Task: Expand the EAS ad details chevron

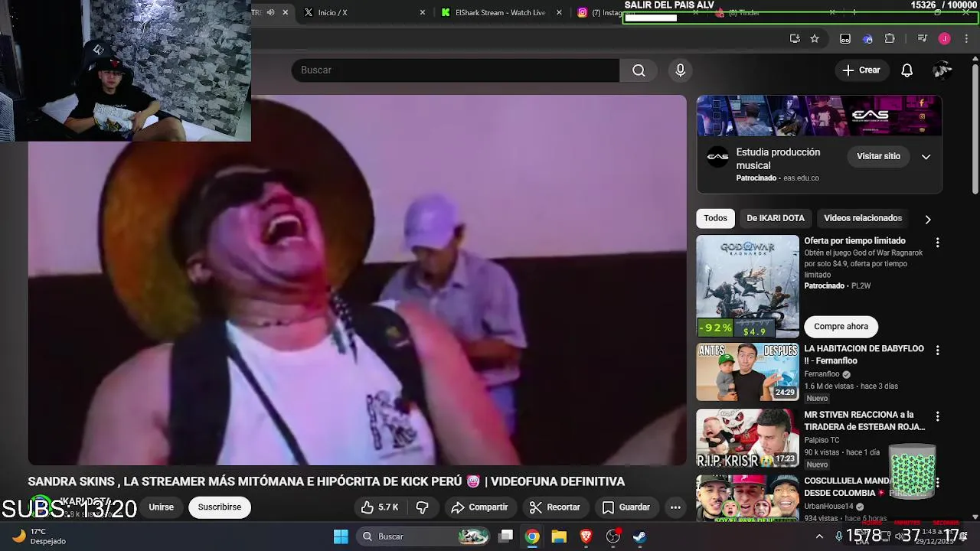Action: click(926, 156)
